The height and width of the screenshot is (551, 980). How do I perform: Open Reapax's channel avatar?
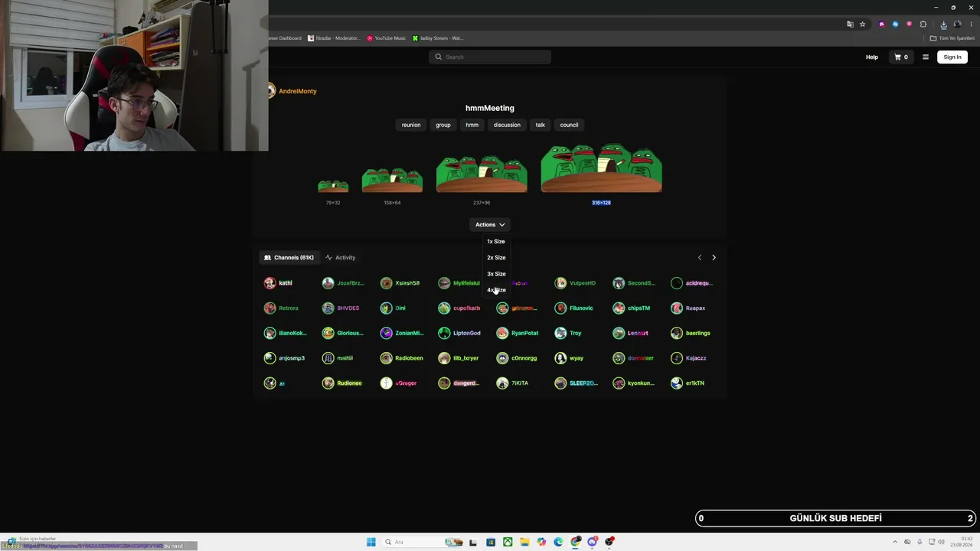point(677,308)
